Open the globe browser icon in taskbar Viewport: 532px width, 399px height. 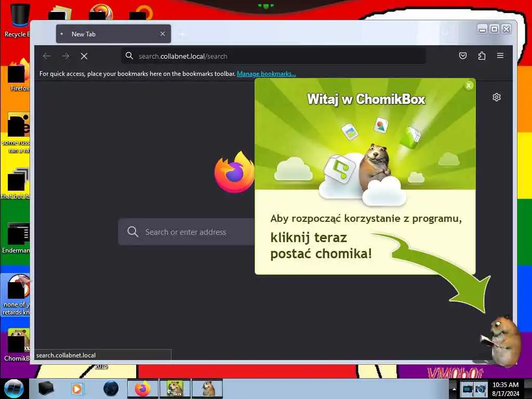pos(111,389)
